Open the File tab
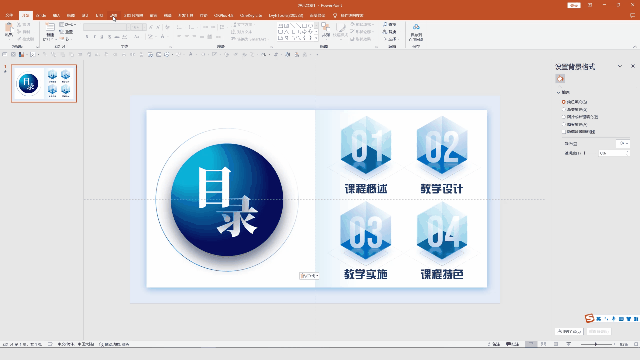This screenshot has height=360, width=640. [9, 16]
